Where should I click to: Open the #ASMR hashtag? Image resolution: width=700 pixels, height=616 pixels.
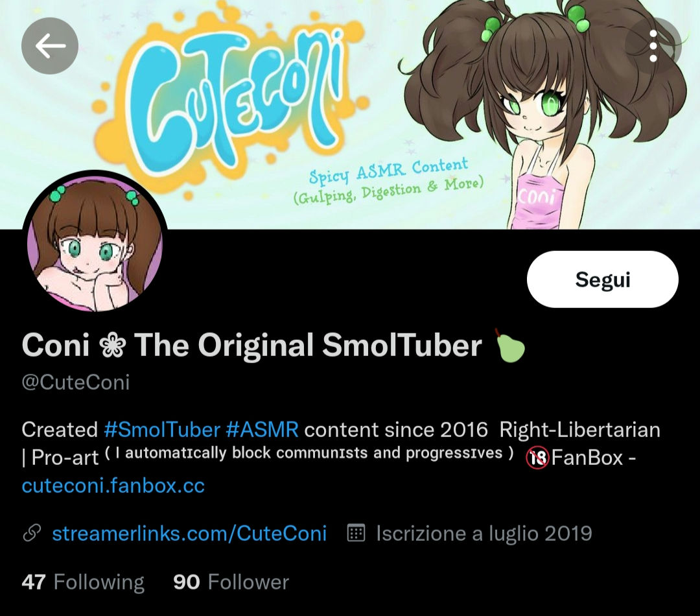coord(262,430)
